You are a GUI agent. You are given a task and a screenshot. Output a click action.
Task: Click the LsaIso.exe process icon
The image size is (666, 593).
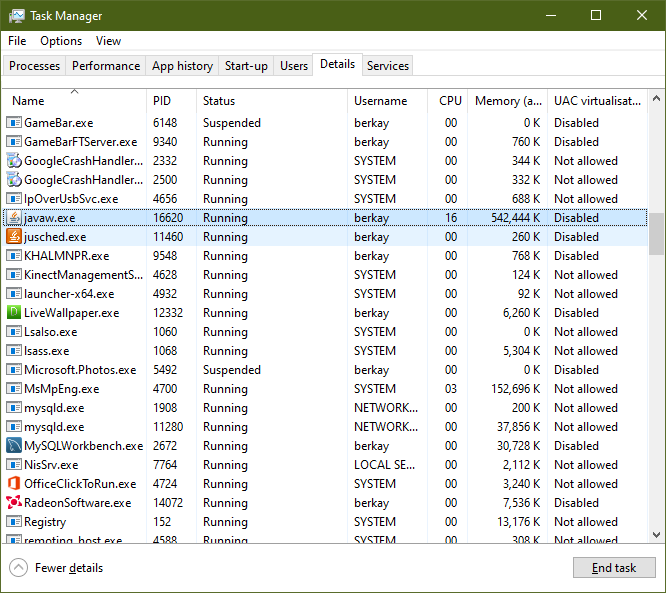click(x=14, y=332)
